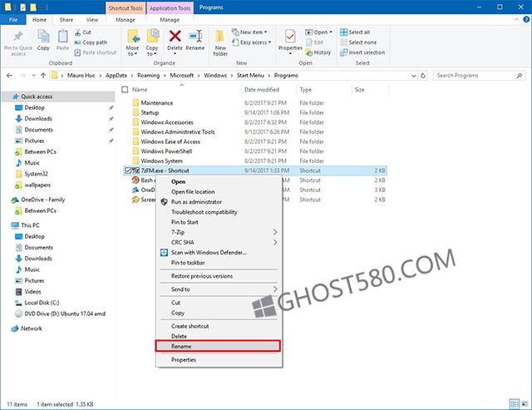Click the History button in ribbon

coord(318,52)
